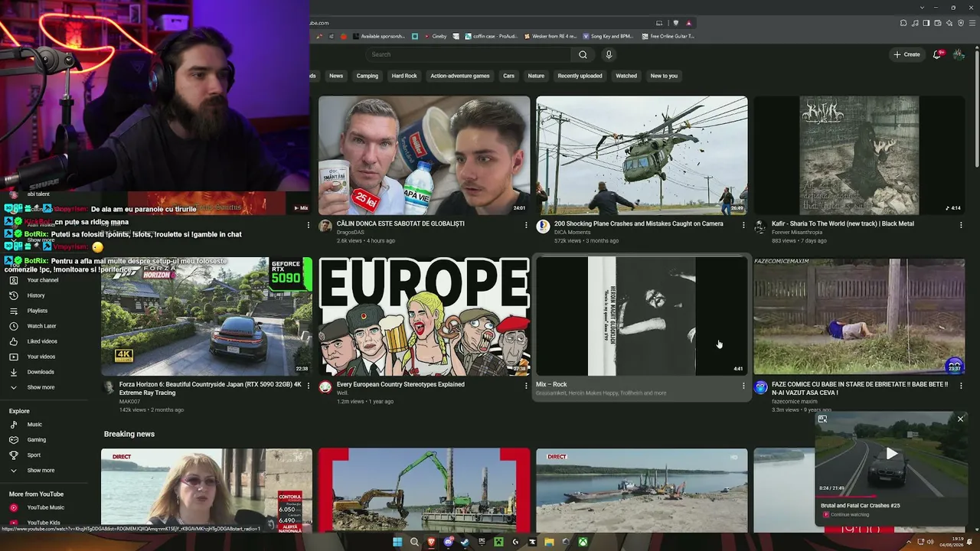Open the coffin case - ProAud... bookmark
This screenshot has height=551, width=980.
point(489,36)
